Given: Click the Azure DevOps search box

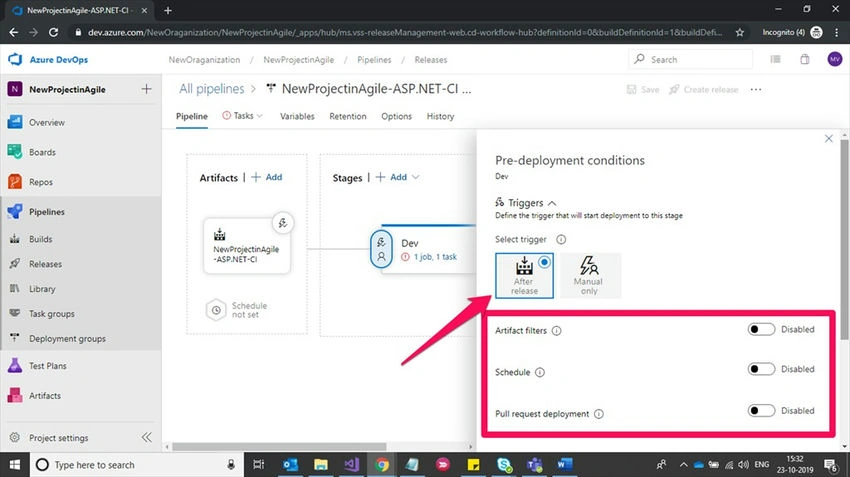Looking at the screenshot, I should point(691,59).
